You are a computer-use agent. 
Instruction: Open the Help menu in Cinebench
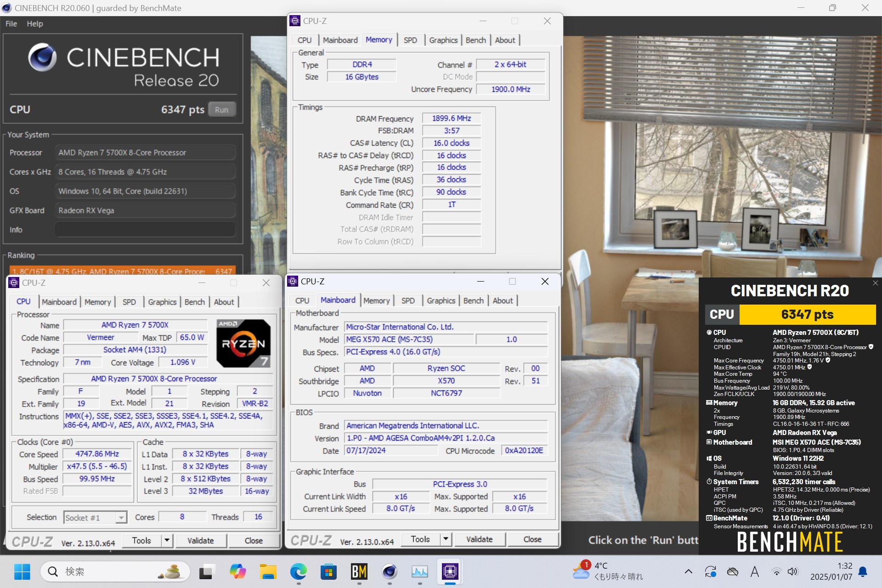click(34, 23)
